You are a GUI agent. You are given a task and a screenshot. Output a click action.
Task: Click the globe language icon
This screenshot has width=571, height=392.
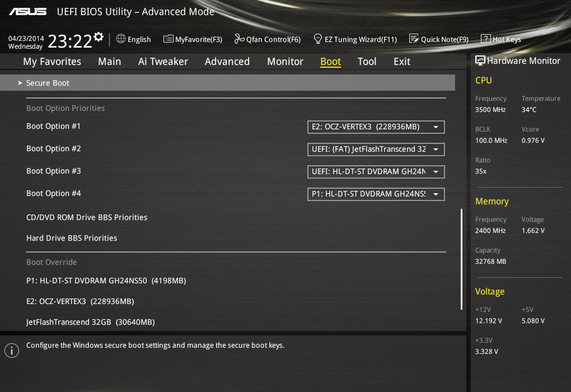121,39
